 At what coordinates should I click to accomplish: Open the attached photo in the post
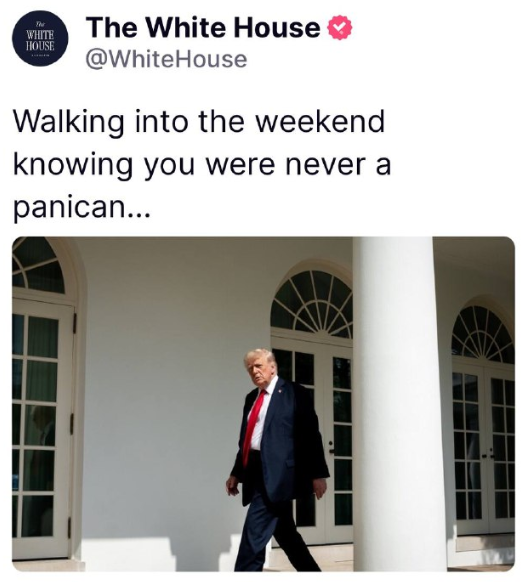click(264, 404)
